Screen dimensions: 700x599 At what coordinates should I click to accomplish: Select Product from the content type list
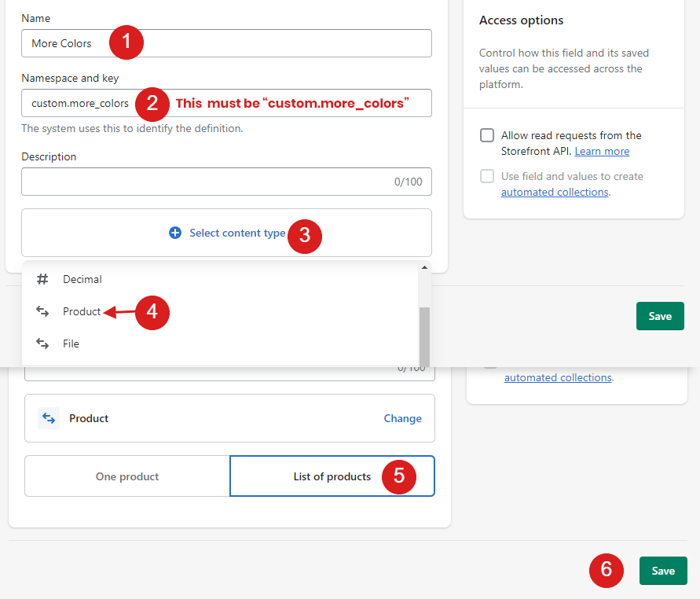[x=82, y=311]
